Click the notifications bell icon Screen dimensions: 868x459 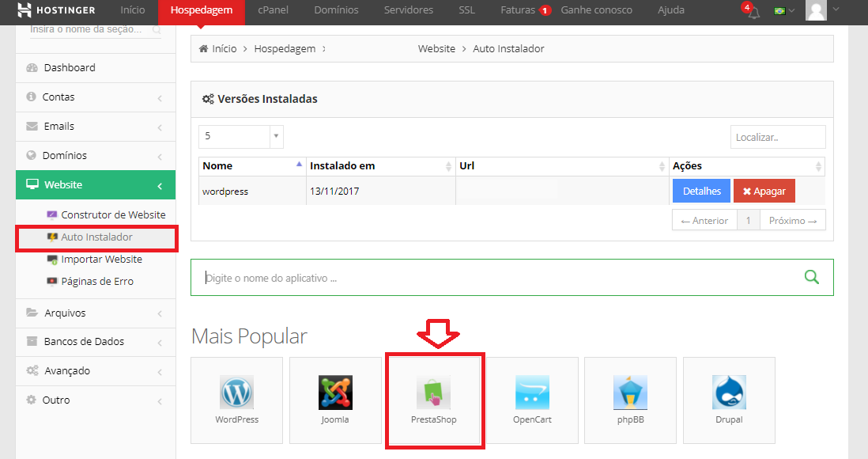point(753,12)
